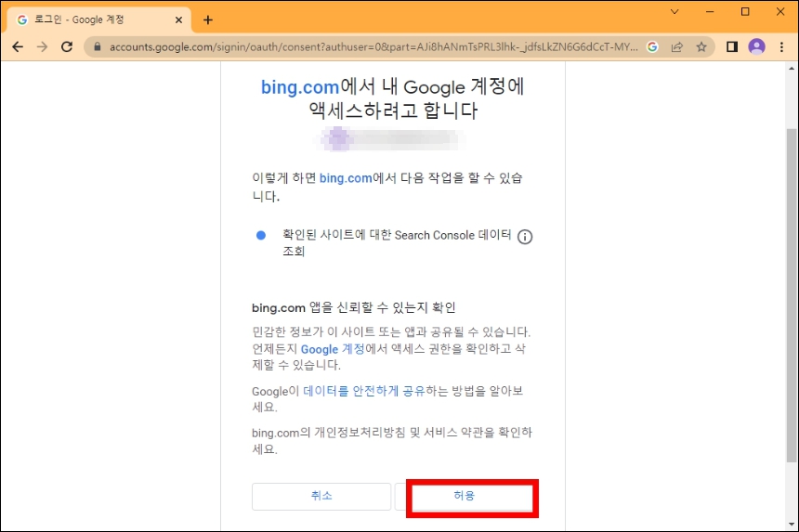Click the browser forward arrow

tap(43, 47)
